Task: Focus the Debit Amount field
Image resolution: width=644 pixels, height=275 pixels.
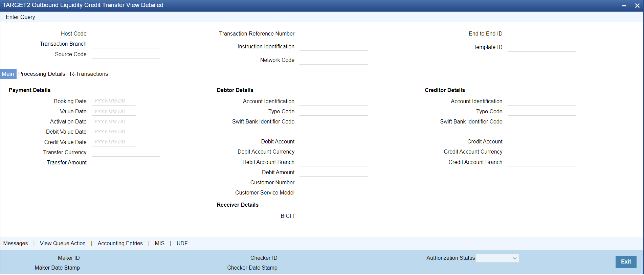Action: click(334, 172)
